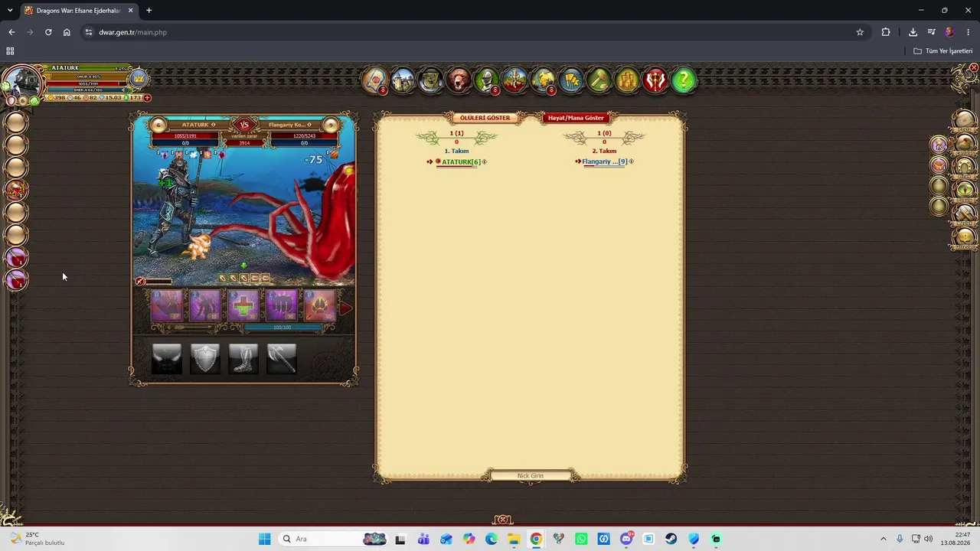Open Tüm Yer İşaretleri bookmarks folder
Viewport: 980px width, 551px height.
[943, 51]
